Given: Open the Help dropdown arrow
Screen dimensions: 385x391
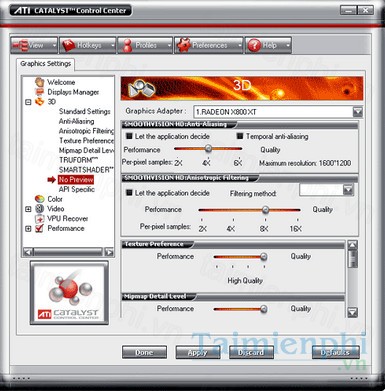Looking at the screenshot, I should 288,45.
